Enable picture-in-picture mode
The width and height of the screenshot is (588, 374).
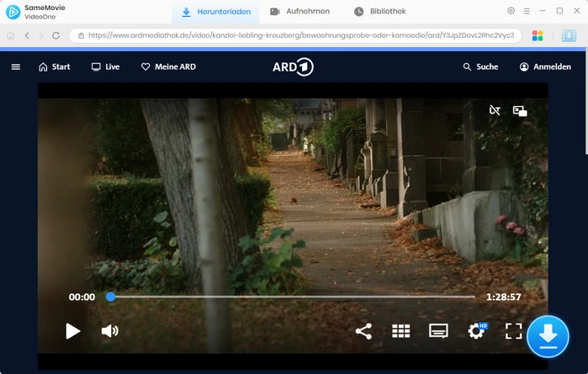[520, 111]
